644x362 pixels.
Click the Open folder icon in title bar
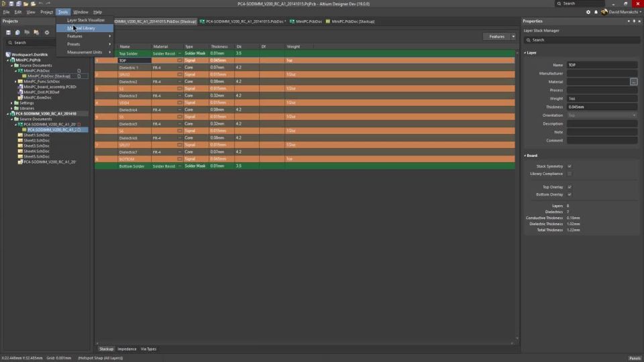(x=26, y=4)
